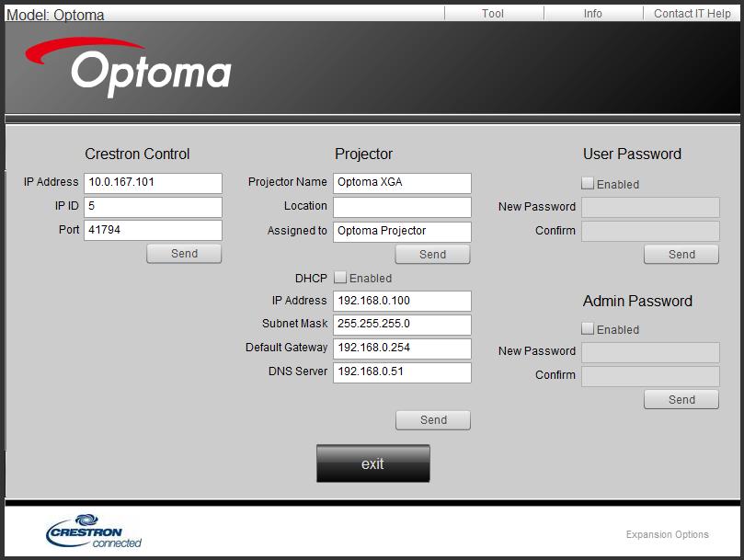Click the Projector Name field
This screenshot has width=744, height=560.
pos(402,183)
